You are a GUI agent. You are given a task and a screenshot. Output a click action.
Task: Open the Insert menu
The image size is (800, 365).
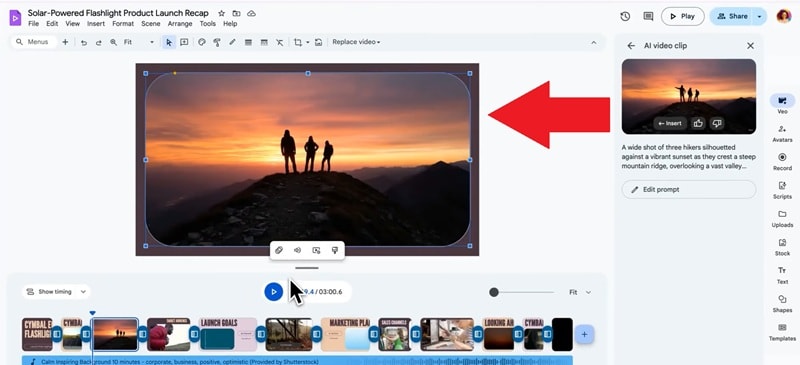96,23
